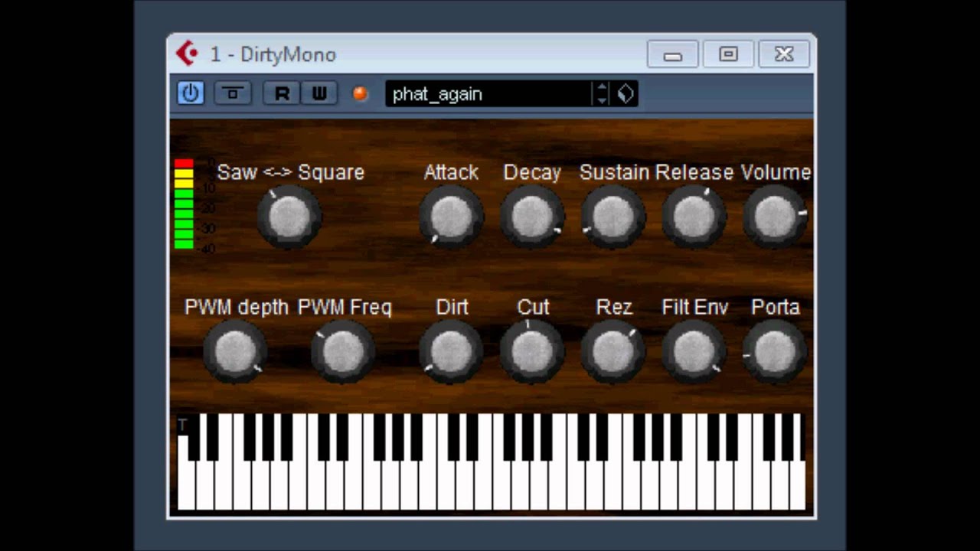The width and height of the screenshot is (980, 551).
Task: Open the preset management diamond icon
Action: click(626, 93)
